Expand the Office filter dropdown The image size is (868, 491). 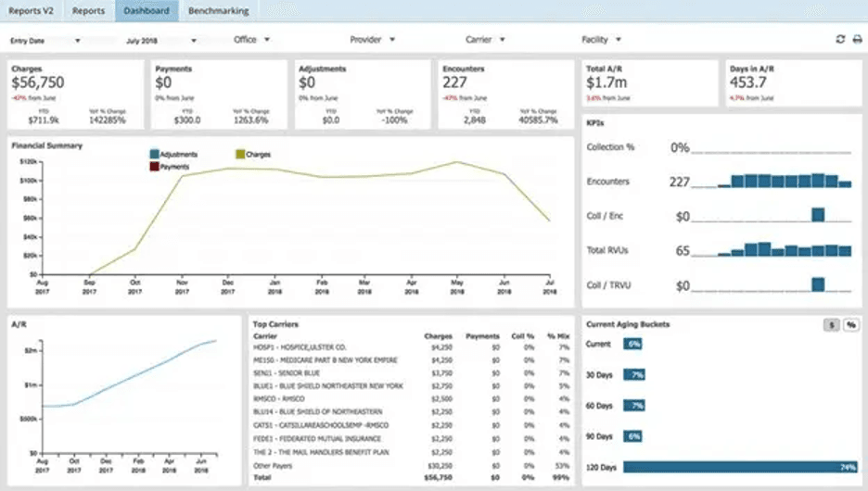click(x=251, y=40)
